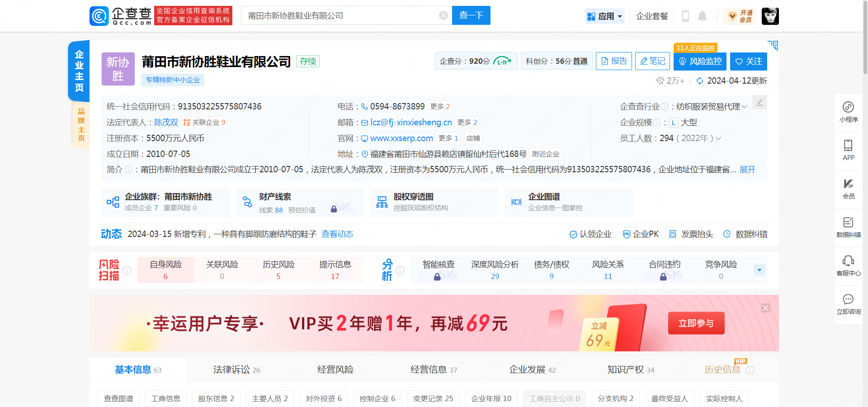This screenshot has width=868, height=407.
Task: Click the info icon beside 风险扫描
Action: (x=127, y=270)
